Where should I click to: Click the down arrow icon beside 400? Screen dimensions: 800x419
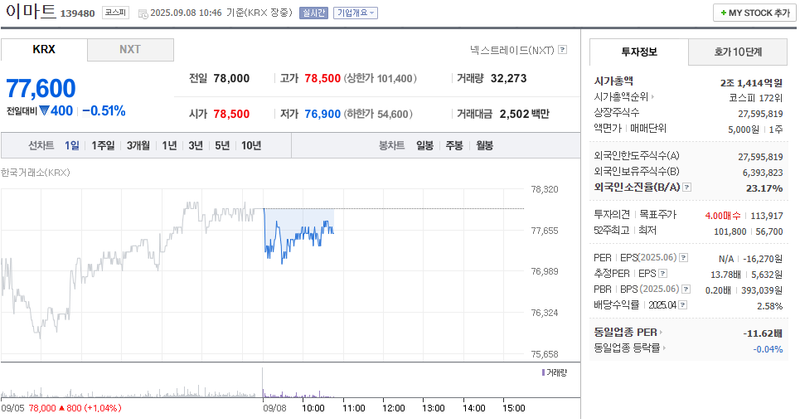click(x=44, y=110)
